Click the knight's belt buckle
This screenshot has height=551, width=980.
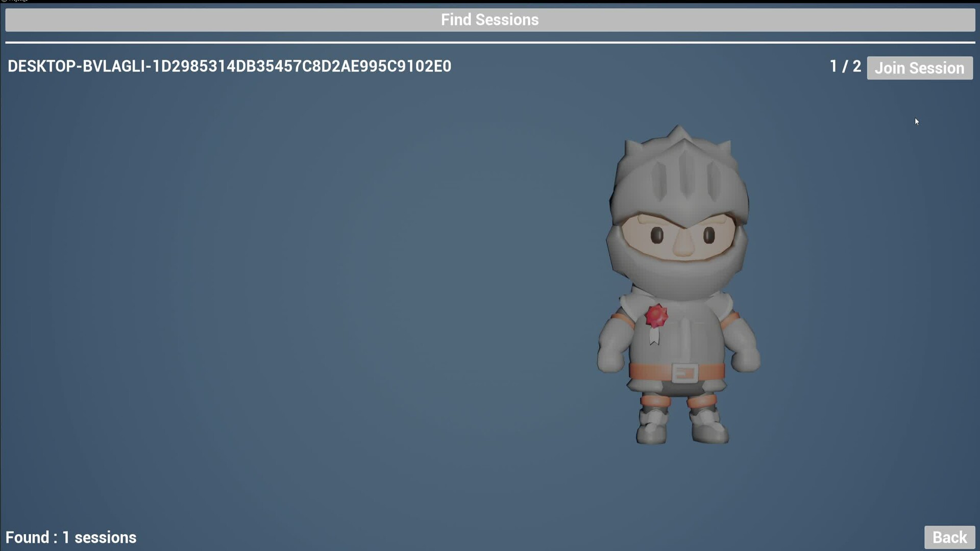tap(684, 373)
